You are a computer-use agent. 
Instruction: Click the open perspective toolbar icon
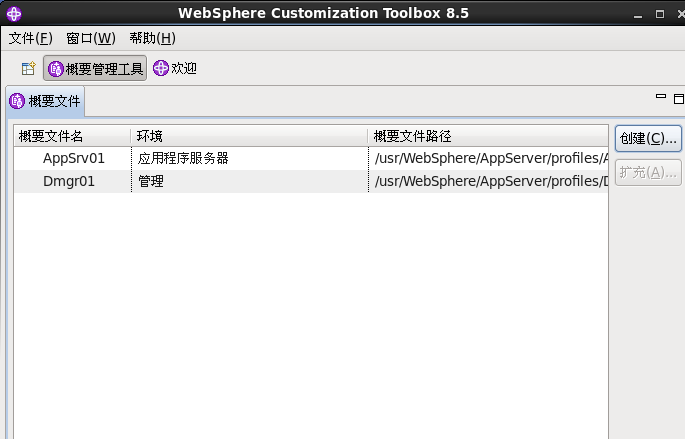(28, 69)
